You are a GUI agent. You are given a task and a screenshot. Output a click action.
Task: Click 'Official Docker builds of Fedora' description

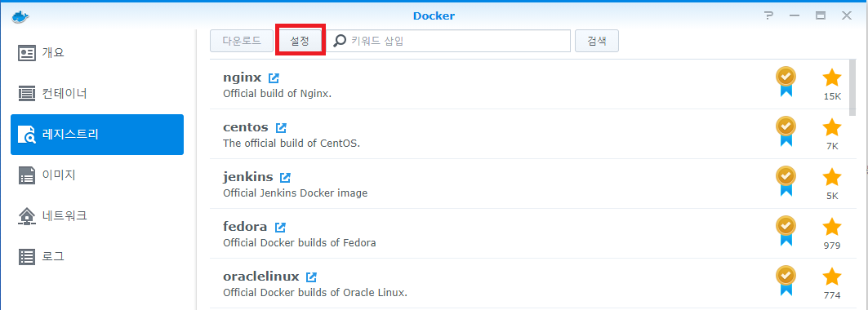[300, 242]
